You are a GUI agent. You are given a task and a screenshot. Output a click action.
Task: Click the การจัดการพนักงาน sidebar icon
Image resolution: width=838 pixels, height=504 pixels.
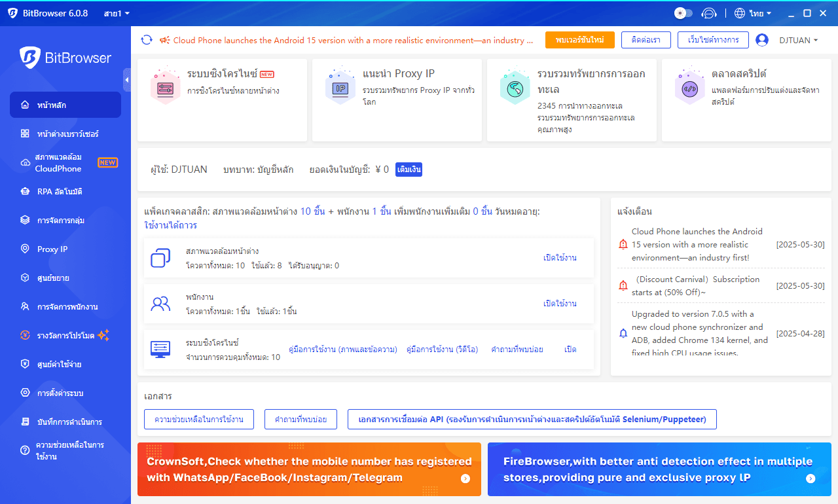[25, 306]
